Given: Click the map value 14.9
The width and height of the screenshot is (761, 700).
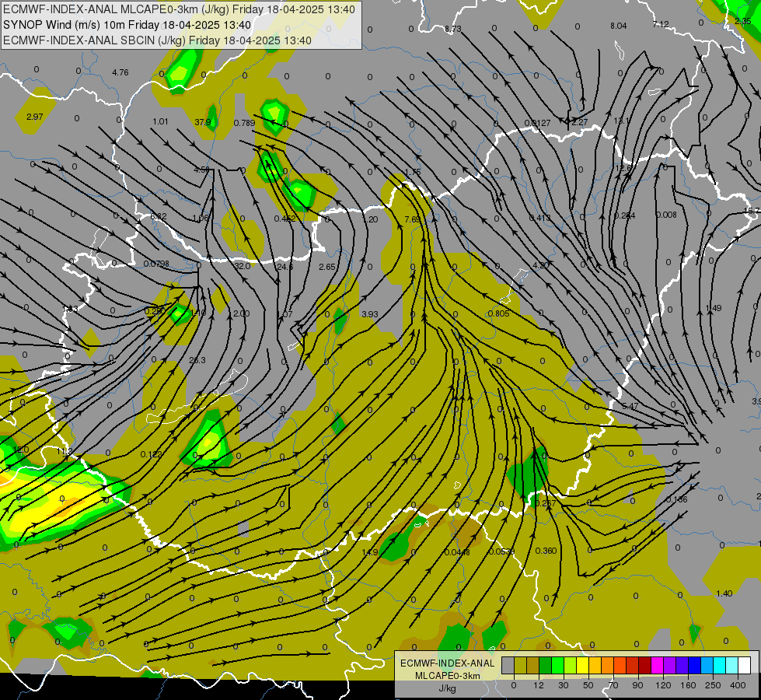Looking at the screenshot, I should point(370,552).
